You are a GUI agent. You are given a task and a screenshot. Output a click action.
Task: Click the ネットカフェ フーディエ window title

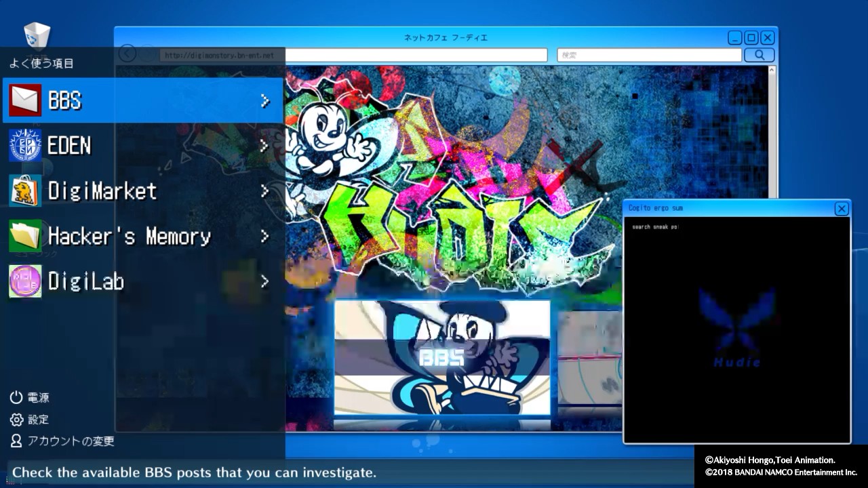coord(446,38)
